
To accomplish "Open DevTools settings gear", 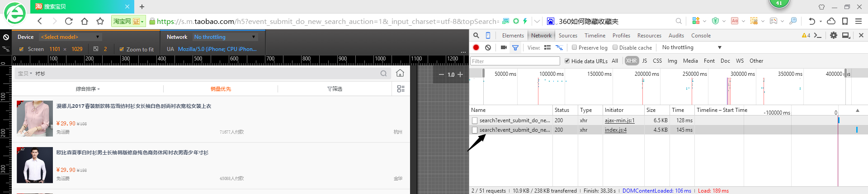I will 833,35.
